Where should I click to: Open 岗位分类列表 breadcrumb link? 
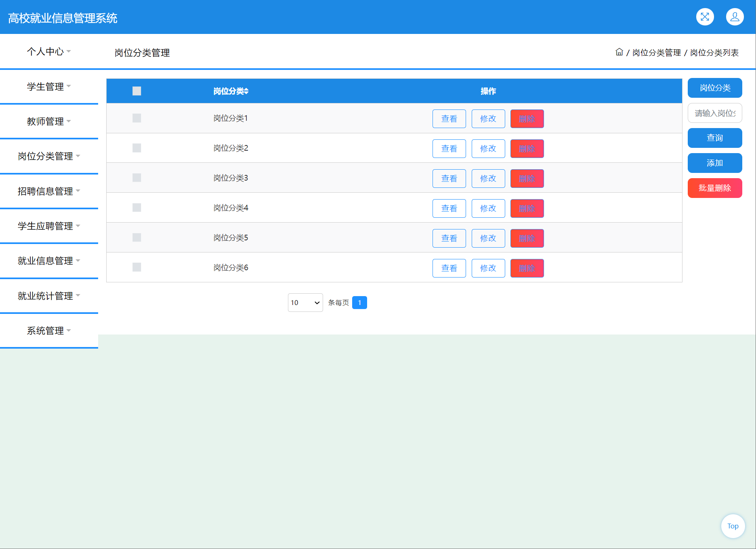click(x=714, y=53)
